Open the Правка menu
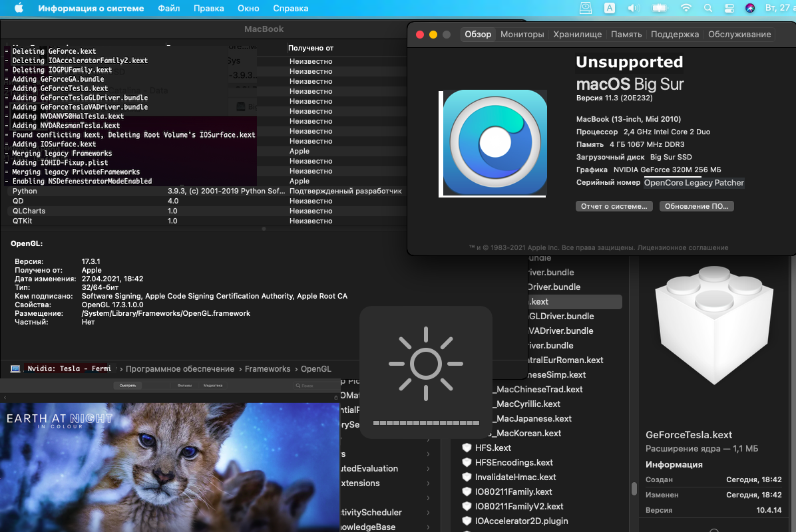 pos(208,8)
